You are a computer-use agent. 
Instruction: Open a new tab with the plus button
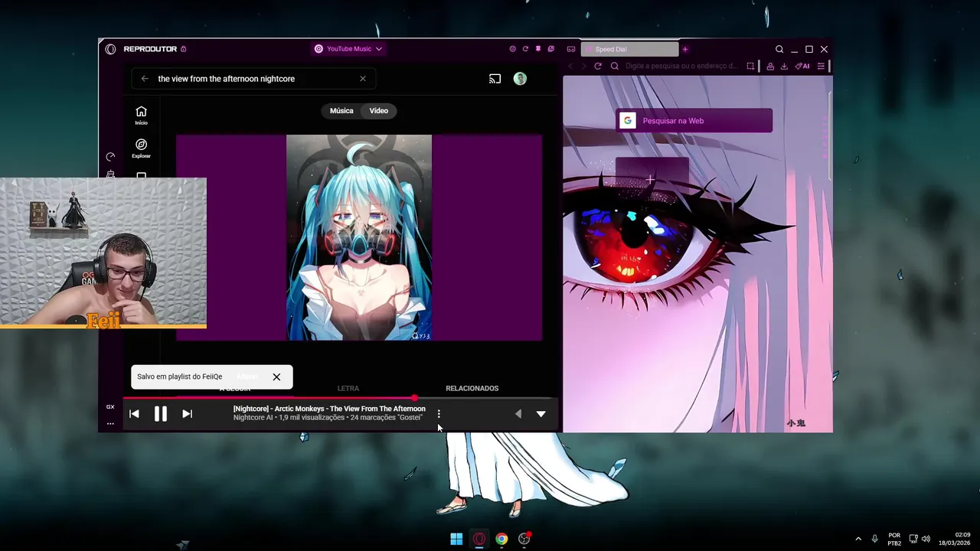[685, 49]
